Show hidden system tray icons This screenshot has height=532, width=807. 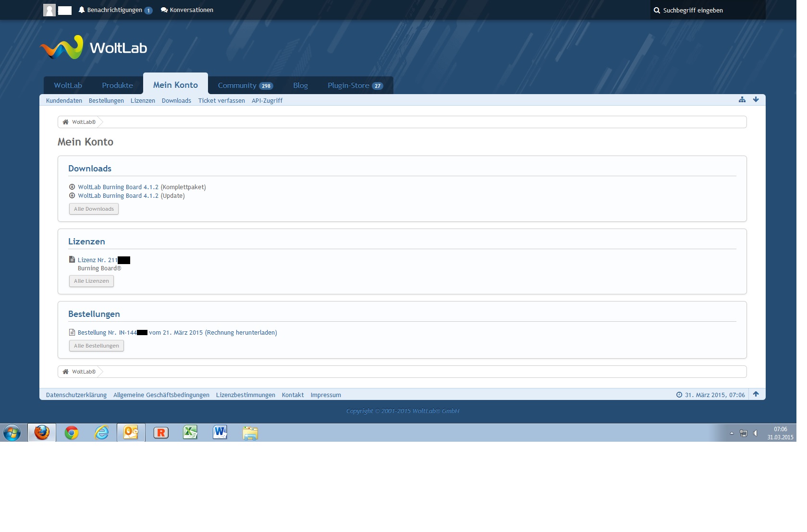732,433
